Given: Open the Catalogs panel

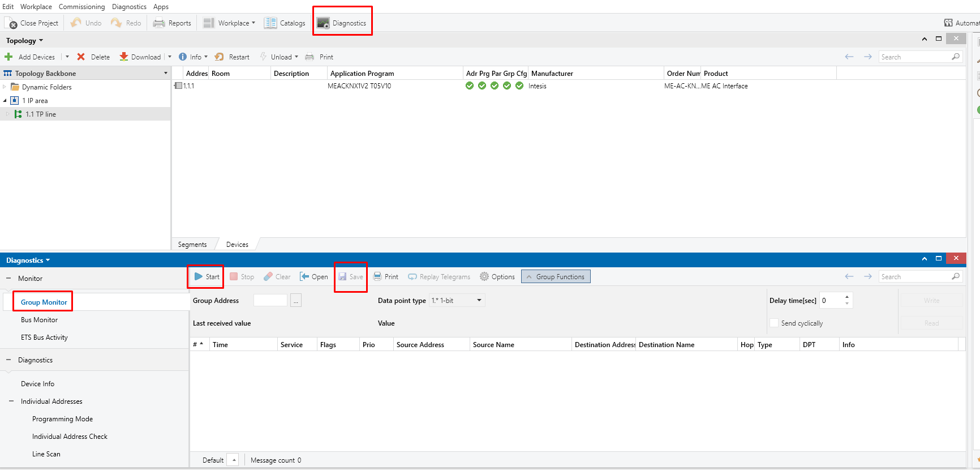Looking at the screenshot, I should [285, 23].
